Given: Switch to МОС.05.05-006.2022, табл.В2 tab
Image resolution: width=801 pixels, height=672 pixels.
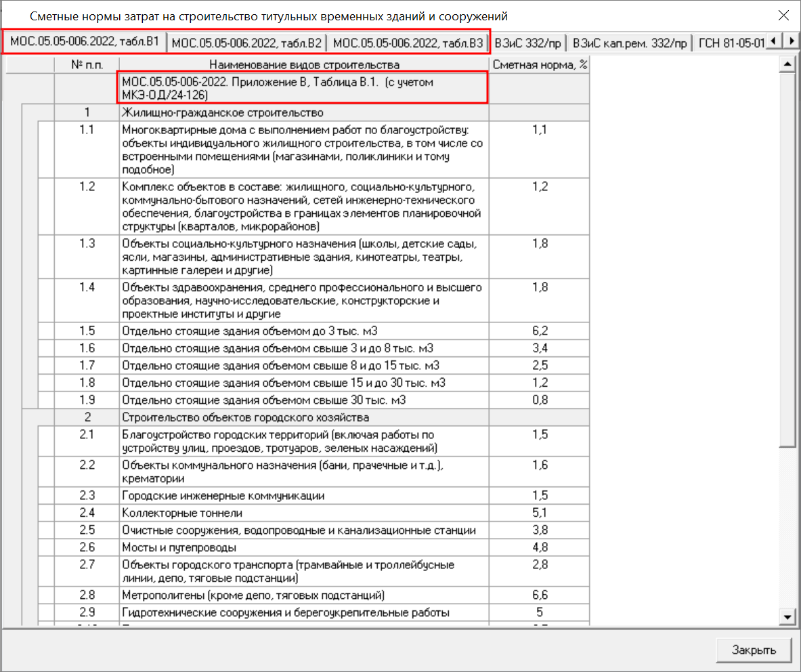Looking at the screenshot, I should 246,43.
